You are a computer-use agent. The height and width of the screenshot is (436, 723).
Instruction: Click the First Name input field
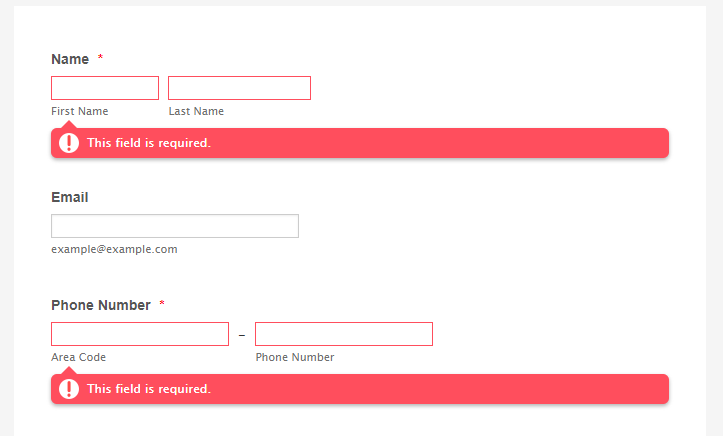[x=105, y=88]
